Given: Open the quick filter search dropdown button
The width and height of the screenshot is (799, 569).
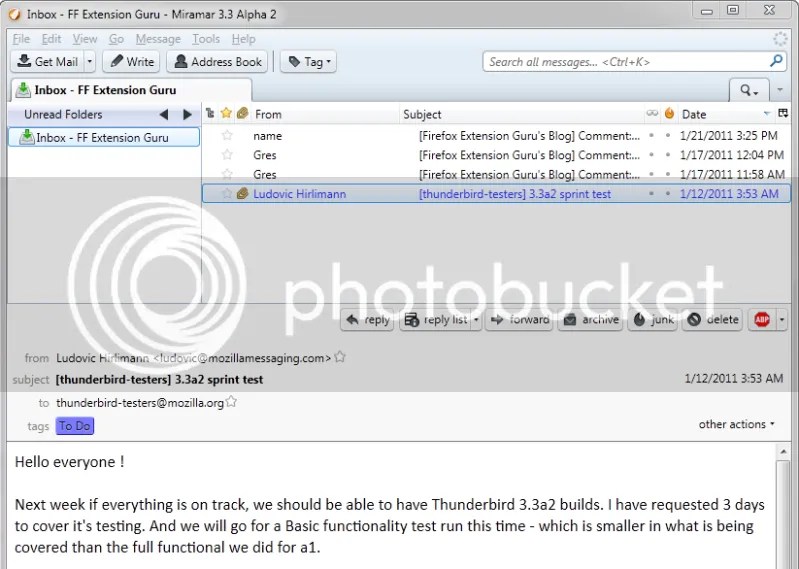Looking at the screenshot, I should coord(749,91).
